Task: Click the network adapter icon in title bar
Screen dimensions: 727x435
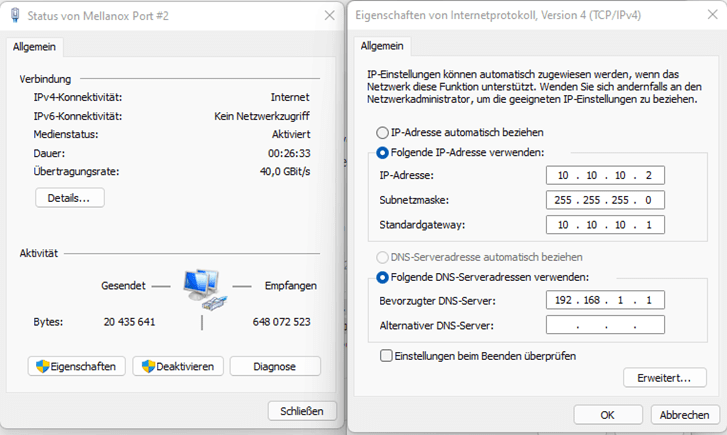Action: (x=15, y=15)
